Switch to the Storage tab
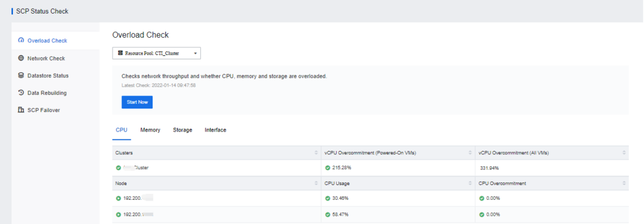This screenshot has height=224, width=644. click(182, 130)
